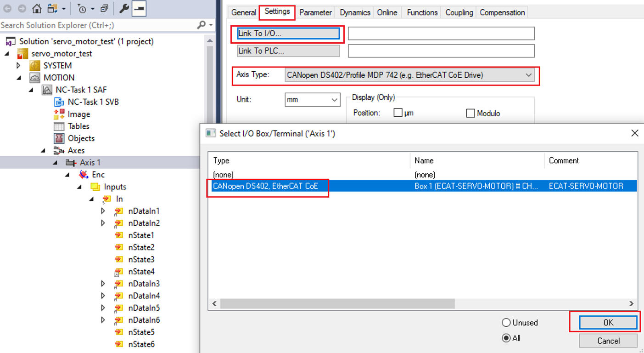Switch to the Parameter tab
This screenshot has width=644, height=353.
(315, 12)
